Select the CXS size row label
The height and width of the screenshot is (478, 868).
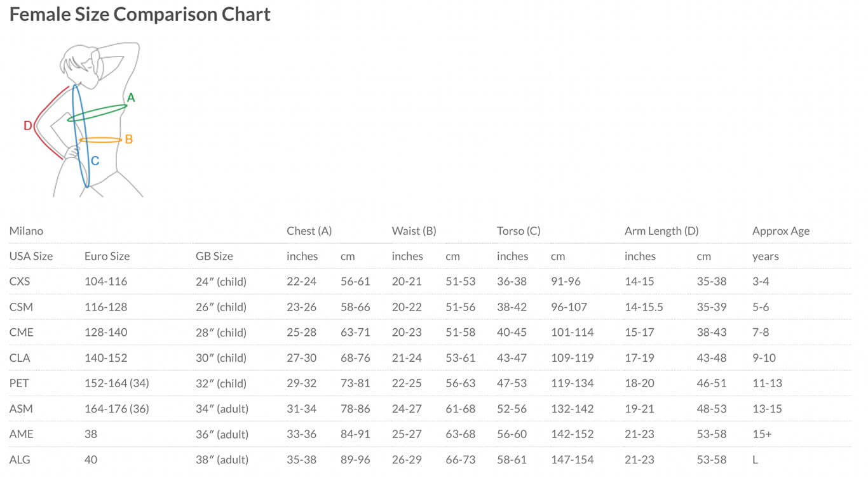click(x=21, y=281)
